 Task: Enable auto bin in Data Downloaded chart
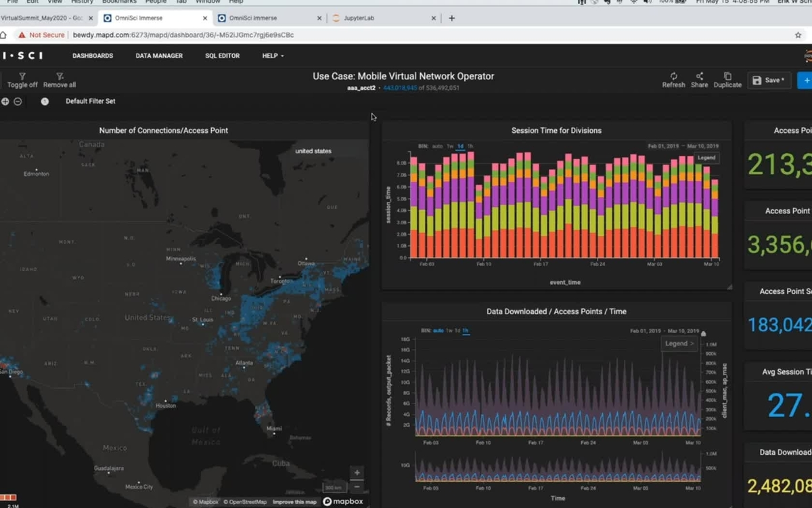tap(438, 331)
